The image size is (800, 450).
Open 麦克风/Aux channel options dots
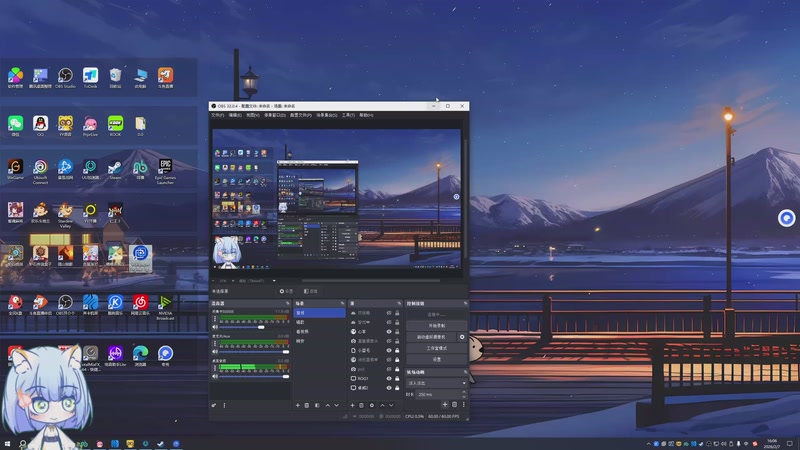point(215,343)
